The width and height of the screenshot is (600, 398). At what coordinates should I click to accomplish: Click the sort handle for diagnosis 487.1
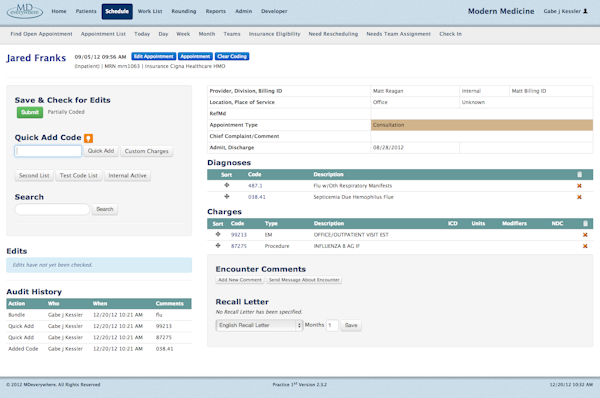[227, 185]
